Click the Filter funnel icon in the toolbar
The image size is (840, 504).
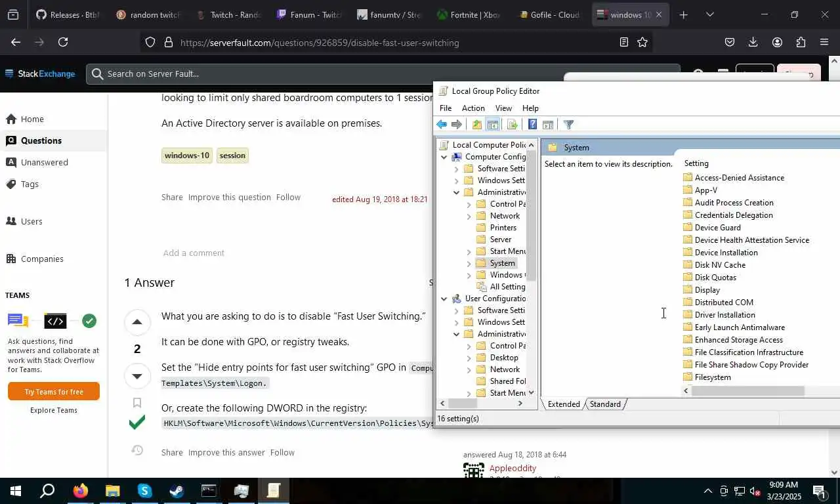pos(569,125)
